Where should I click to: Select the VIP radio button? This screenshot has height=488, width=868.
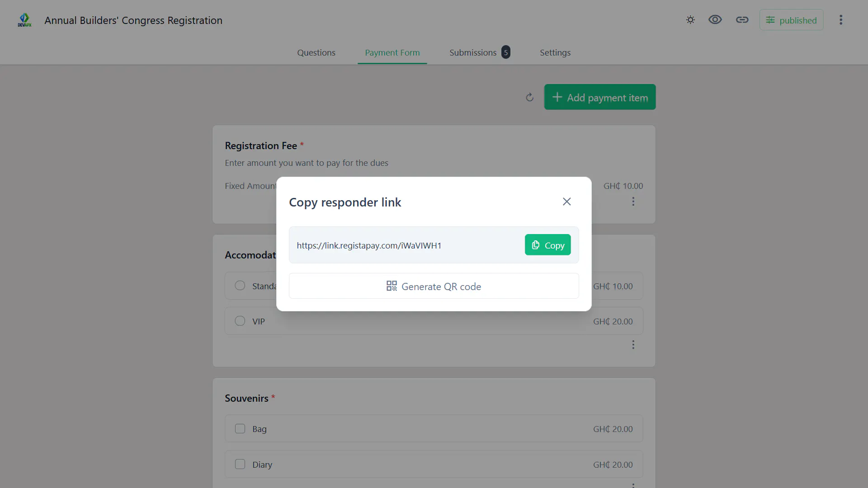pos(240,321)
